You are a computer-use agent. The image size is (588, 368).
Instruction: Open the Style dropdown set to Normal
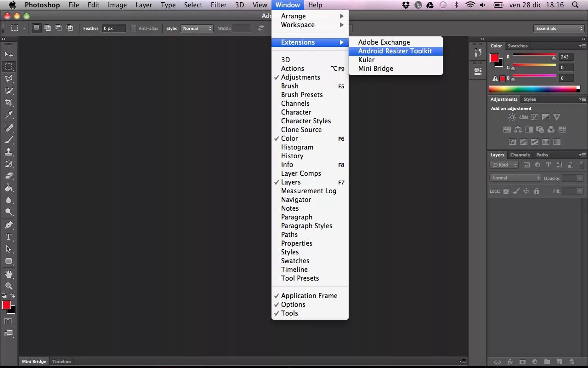197,29
